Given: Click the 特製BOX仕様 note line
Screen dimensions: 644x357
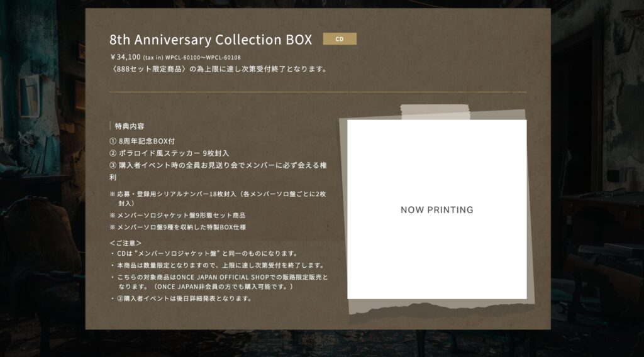Looking at the screenshot, I should [x=177, y=227].
